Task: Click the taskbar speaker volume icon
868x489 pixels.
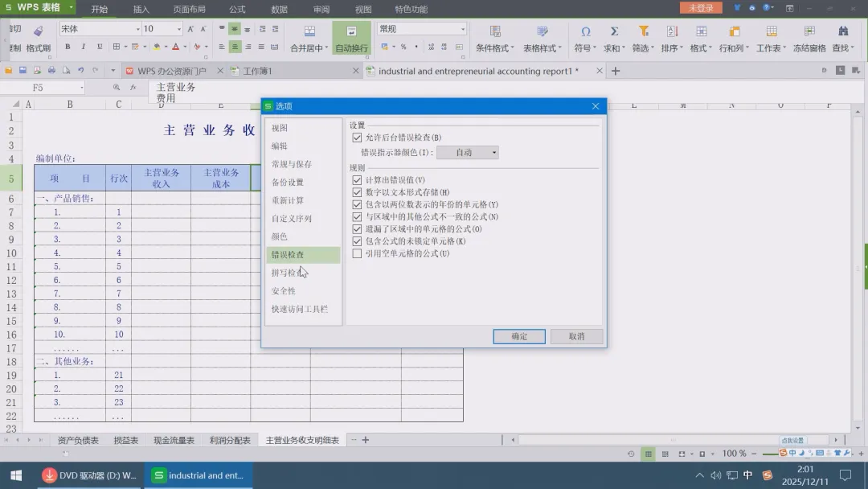Action: tap(716, 475)
